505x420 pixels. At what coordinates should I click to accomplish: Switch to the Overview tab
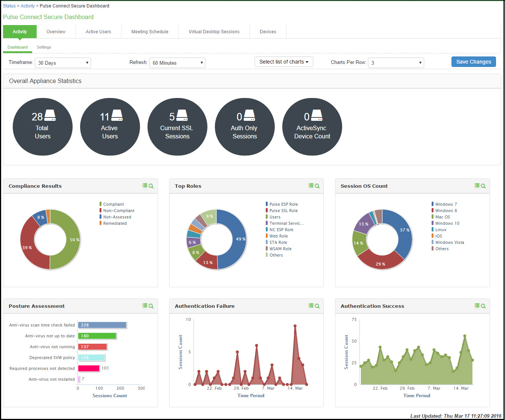click(56, 32)
